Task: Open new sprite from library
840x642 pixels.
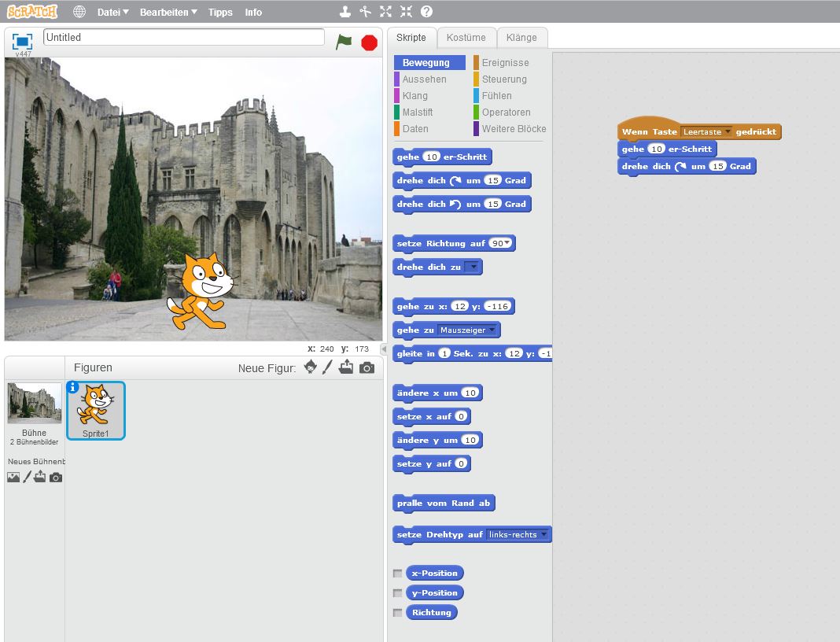Action: [x=310, y=367]
